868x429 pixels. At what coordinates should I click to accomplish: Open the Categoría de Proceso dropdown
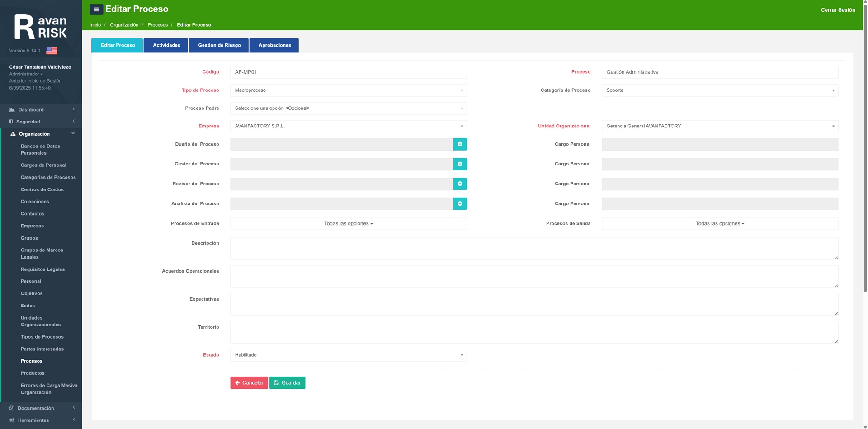click(720, 90)
